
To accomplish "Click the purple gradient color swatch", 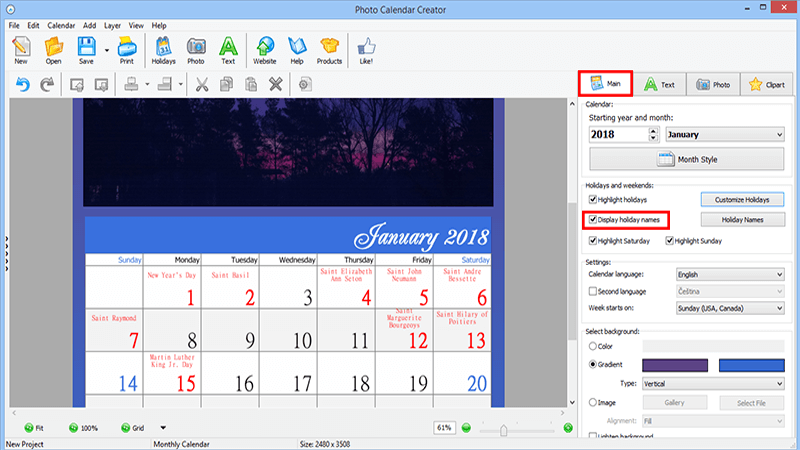I will click(x=674, y=365).
